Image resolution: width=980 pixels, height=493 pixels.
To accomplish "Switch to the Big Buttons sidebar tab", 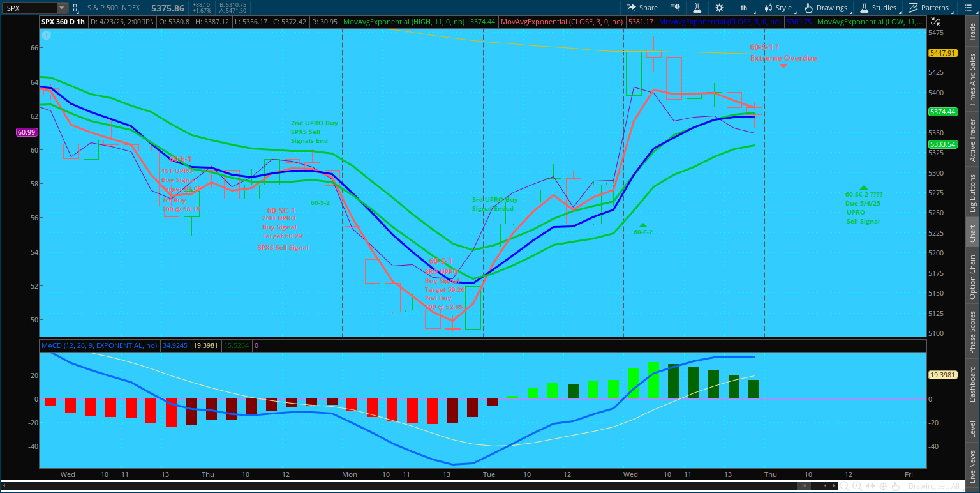I will click(x=972, y=193).
